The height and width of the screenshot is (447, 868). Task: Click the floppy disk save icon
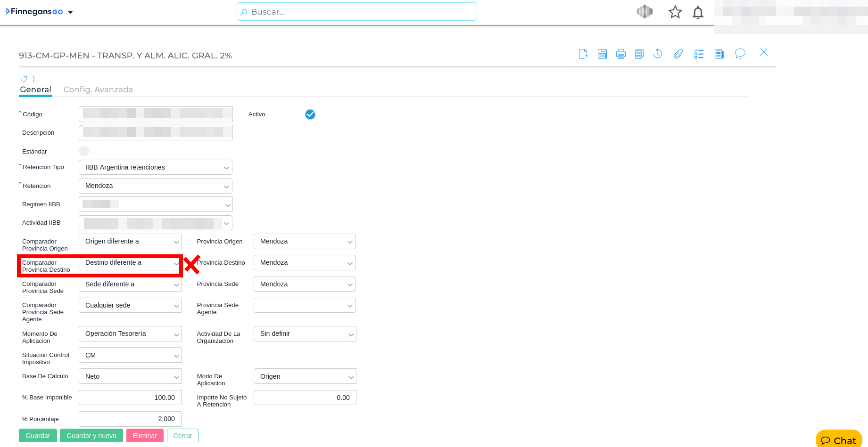pyautogui.click(x=602, y=54)
